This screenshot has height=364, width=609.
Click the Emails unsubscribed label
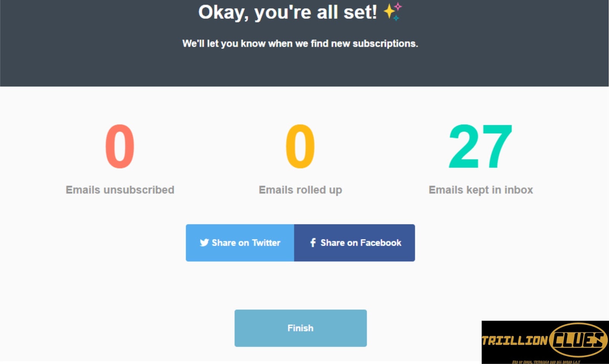(120, 190)
